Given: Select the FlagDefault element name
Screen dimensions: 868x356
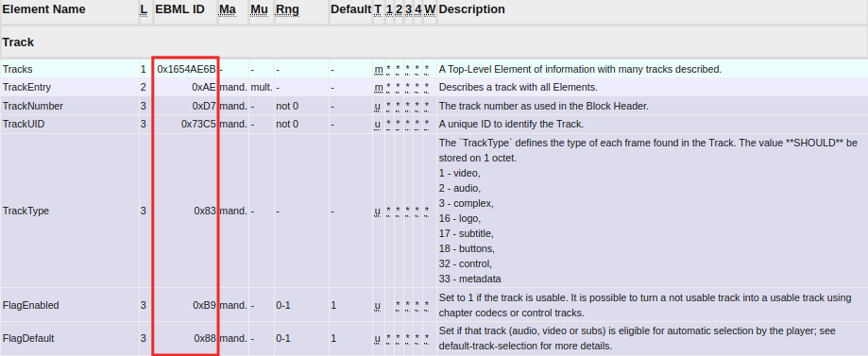Looking at the screenshot, I should click(x=28, y=338).
